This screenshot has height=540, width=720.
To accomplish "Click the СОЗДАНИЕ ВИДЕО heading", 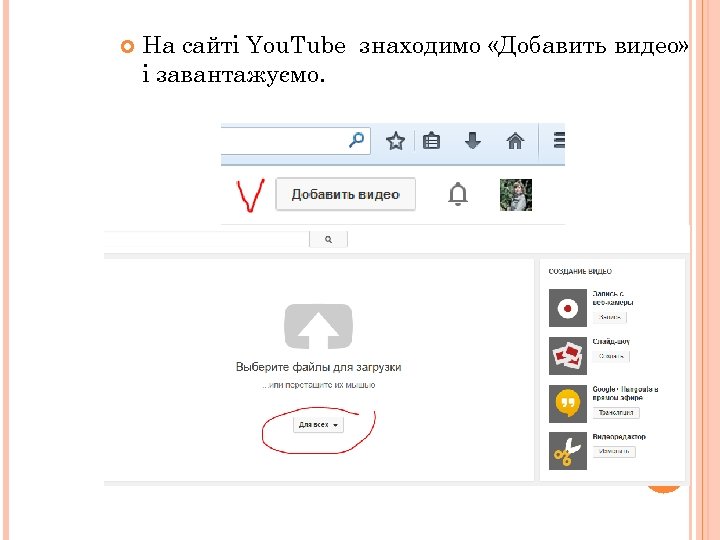I will [x=580, y=271].
